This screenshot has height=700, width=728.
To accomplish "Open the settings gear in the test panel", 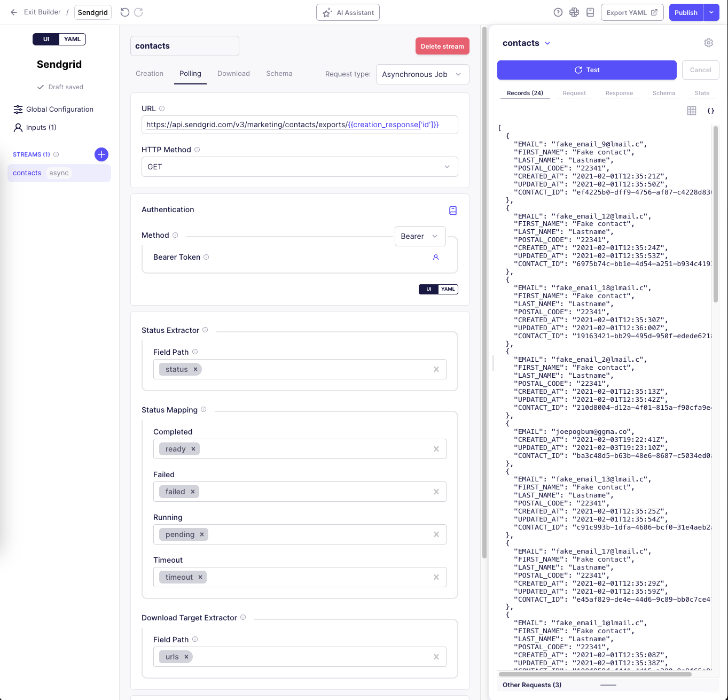I will tap(708, 43).
